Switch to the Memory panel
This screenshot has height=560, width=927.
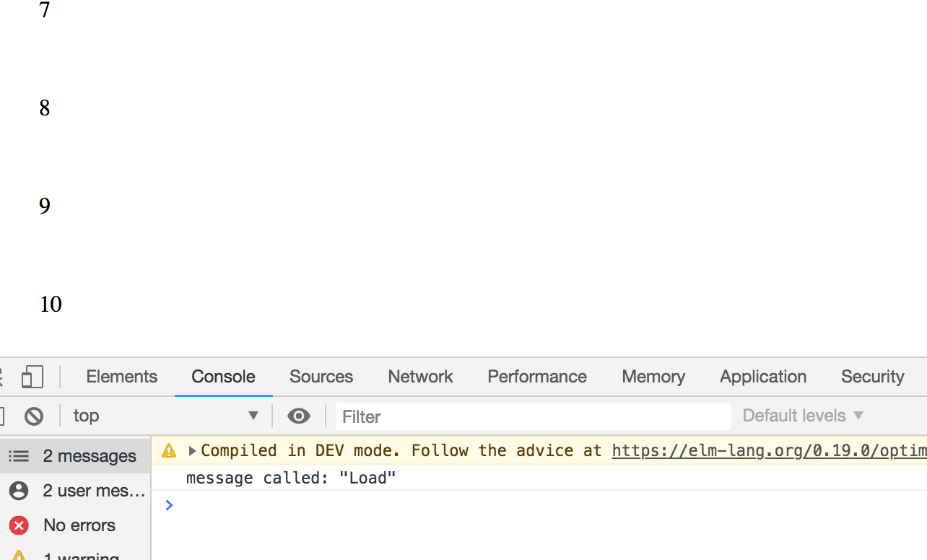coord(653,376)
